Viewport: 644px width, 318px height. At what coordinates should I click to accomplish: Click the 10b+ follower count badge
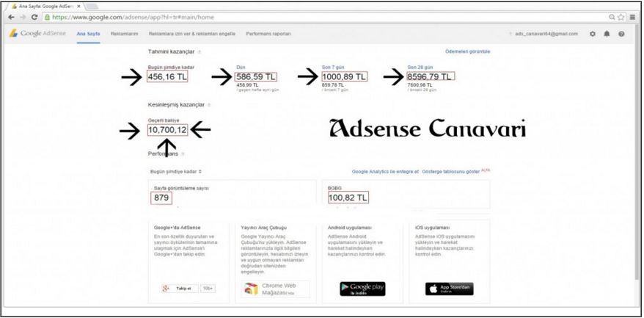point(208,289)
